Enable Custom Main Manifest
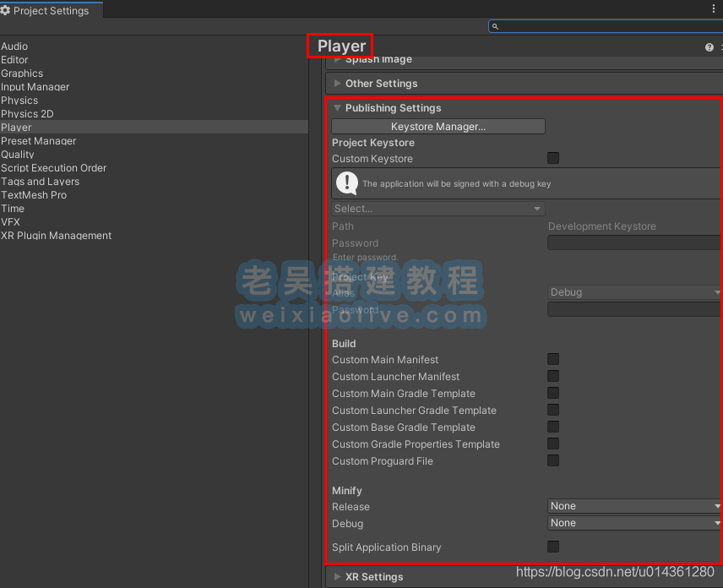 553,359
